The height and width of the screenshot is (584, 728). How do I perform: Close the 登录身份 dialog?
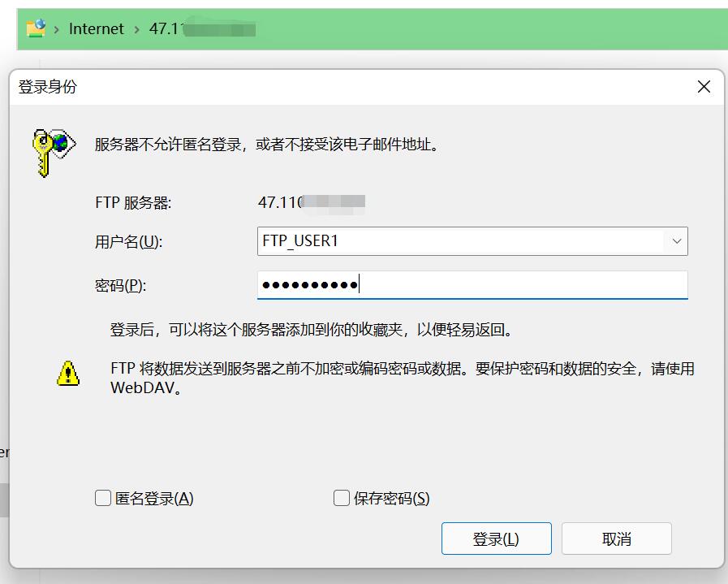click(x=704, y=87)
